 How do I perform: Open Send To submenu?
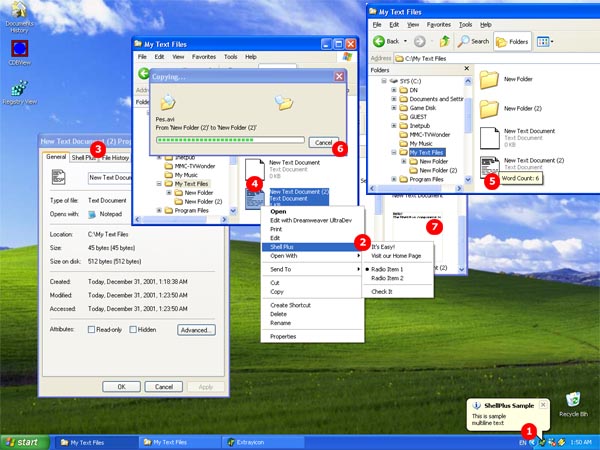click(x=312, y=269)
